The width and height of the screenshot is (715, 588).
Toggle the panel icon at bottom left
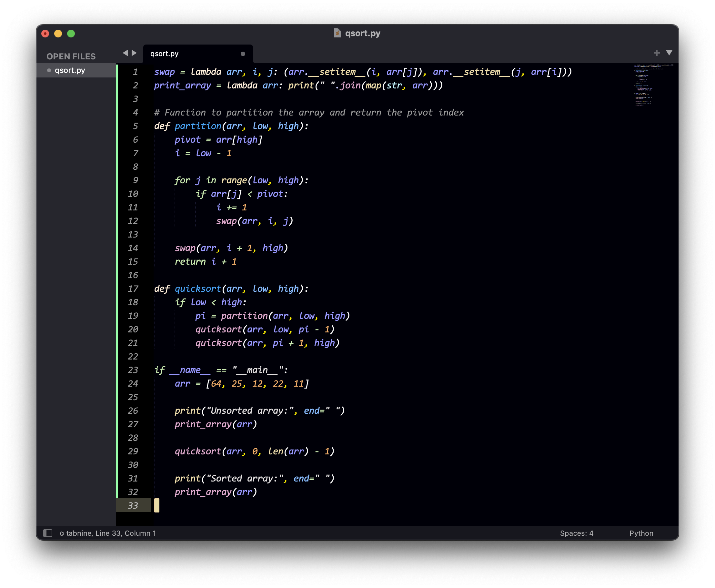tap(47, 533)
